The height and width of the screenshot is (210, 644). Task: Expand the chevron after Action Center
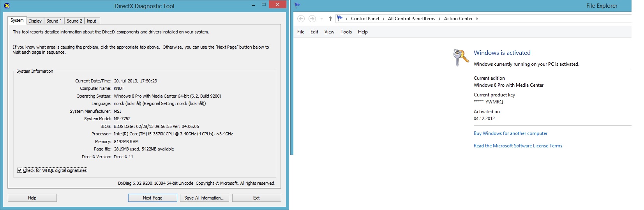tap(477, 19)
